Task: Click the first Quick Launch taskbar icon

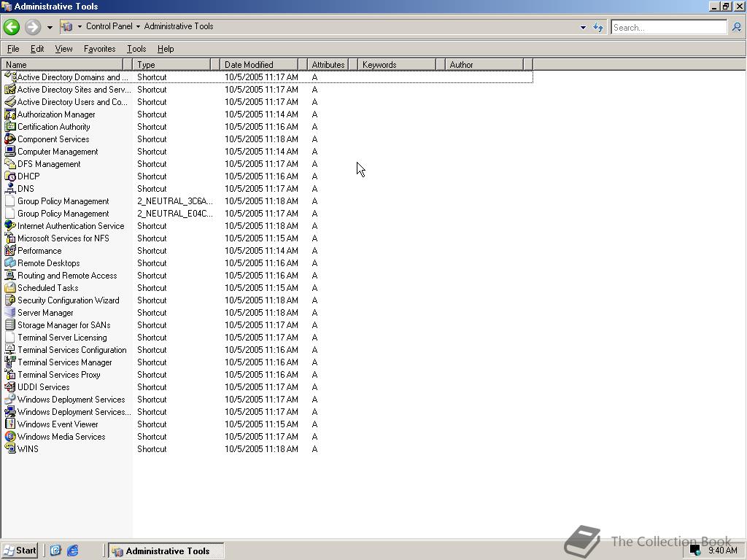Action: pyautogui.click(x=55, y=551)
